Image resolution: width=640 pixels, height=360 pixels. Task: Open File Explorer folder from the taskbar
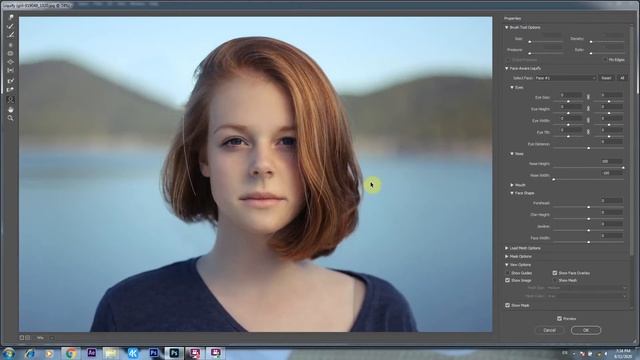click(111, 353)
